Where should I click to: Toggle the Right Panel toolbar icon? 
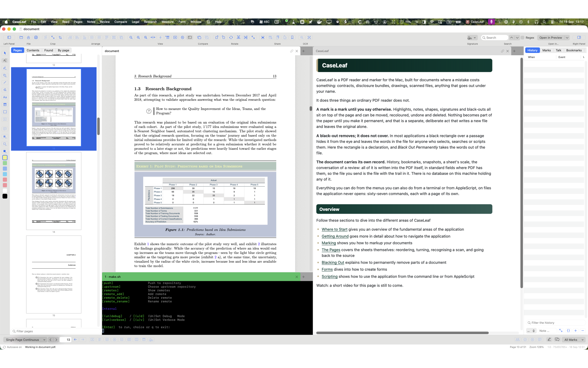[x=579, y=38]
